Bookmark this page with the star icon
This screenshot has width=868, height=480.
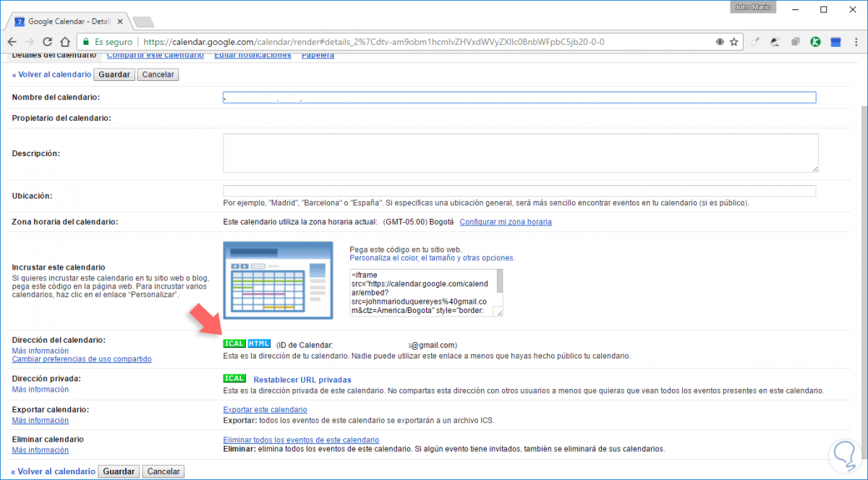coord(734,42)
